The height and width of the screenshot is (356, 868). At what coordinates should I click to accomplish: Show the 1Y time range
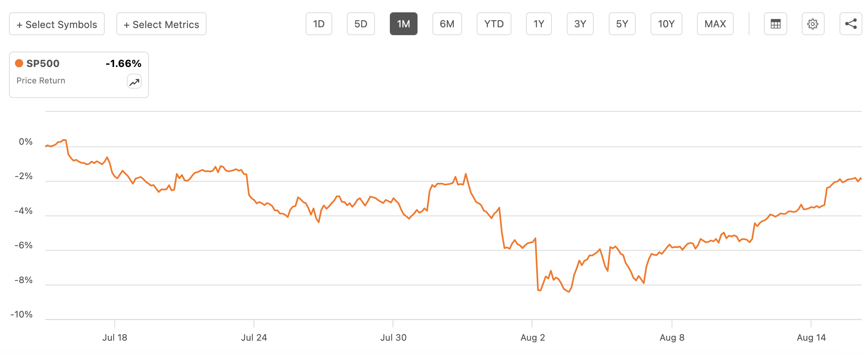click(x=539, y=24)
